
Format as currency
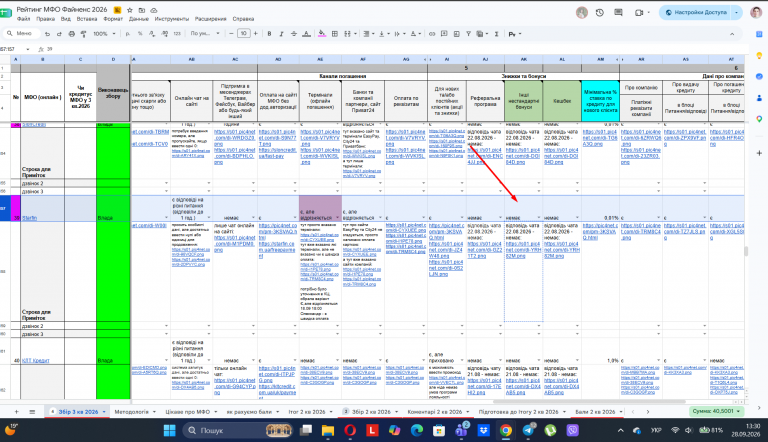(128, 34)
